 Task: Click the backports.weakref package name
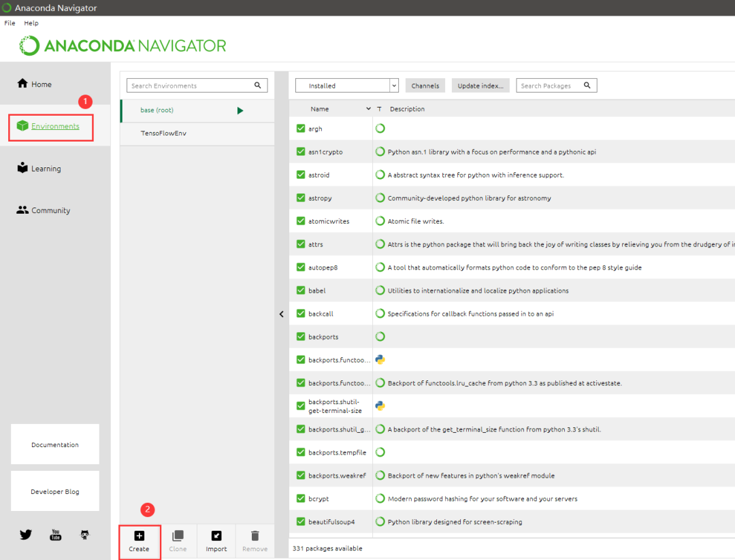coord(337,475)
